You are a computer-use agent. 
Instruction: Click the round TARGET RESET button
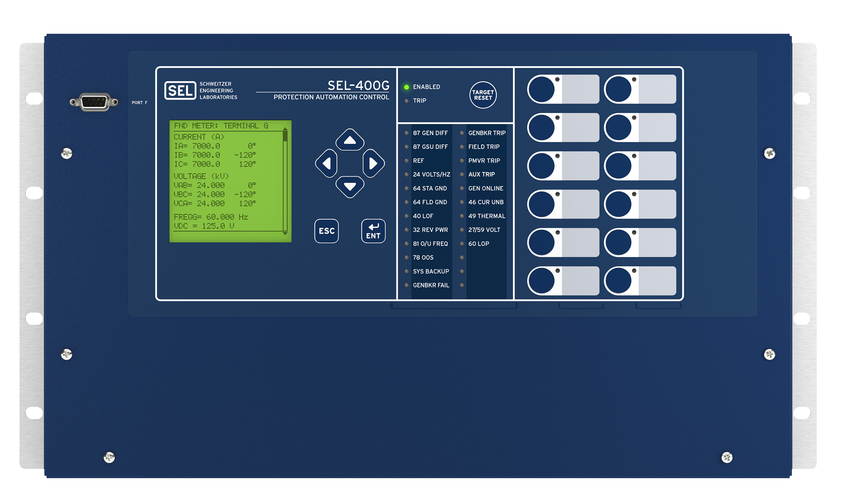[x=483, y=95]
